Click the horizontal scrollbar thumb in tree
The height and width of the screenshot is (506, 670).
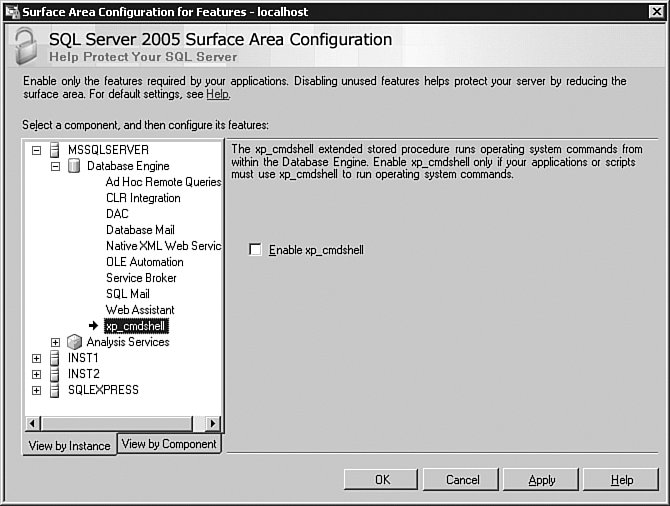[116, 424]
